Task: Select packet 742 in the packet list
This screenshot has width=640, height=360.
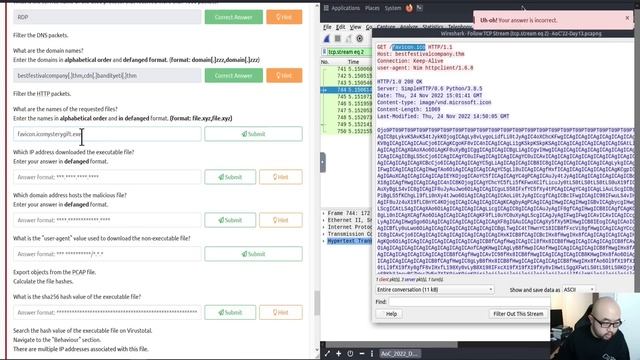Action: [347, 76]
